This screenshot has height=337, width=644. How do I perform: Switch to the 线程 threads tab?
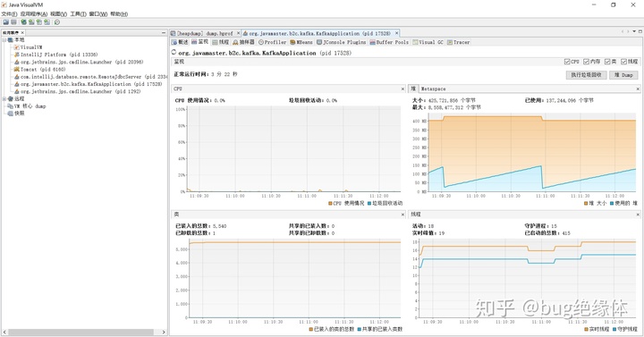point(221,42)
